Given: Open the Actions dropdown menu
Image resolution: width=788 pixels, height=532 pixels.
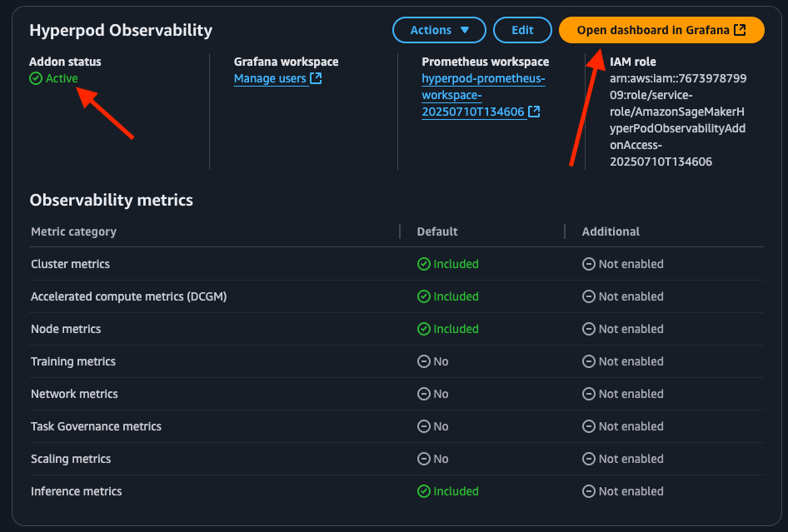Looking at the screenshot, I should [439, 30].
